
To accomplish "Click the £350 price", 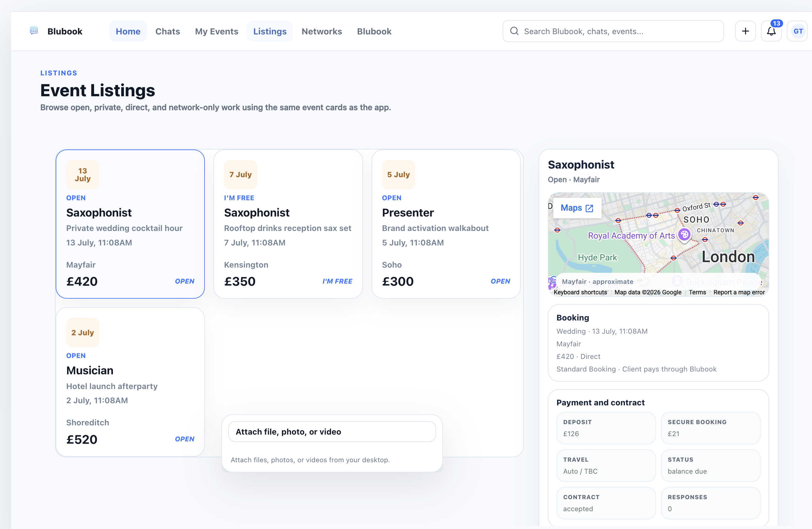I will 240,281.
